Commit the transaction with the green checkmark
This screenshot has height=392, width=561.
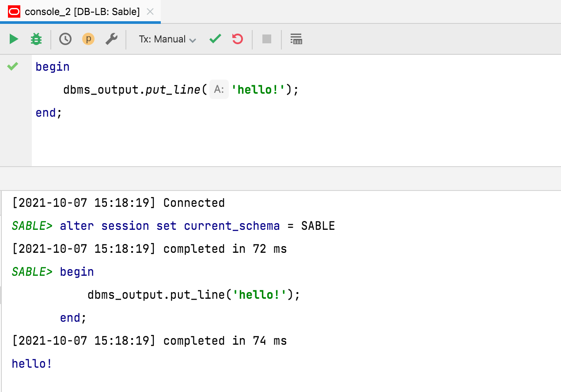click(215, 39)
